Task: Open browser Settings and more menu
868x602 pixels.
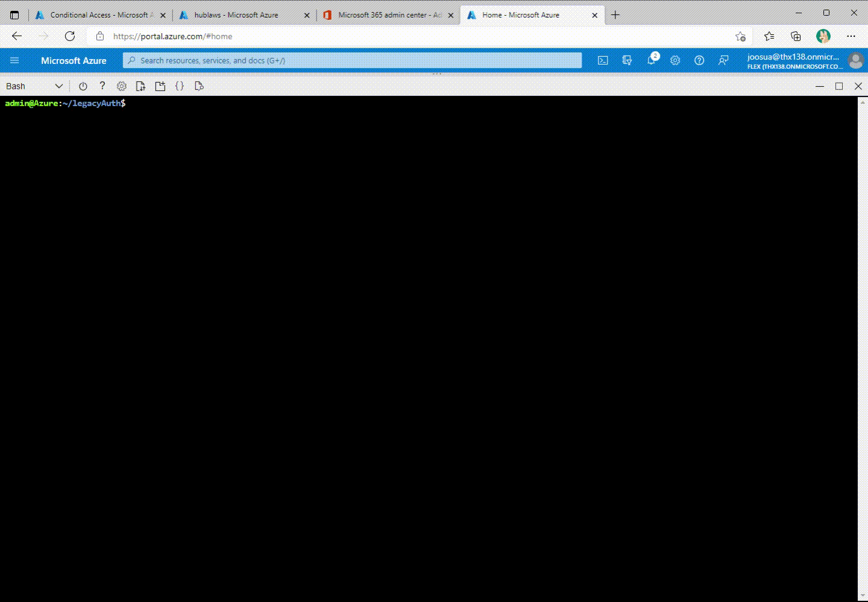Action: 851,36
